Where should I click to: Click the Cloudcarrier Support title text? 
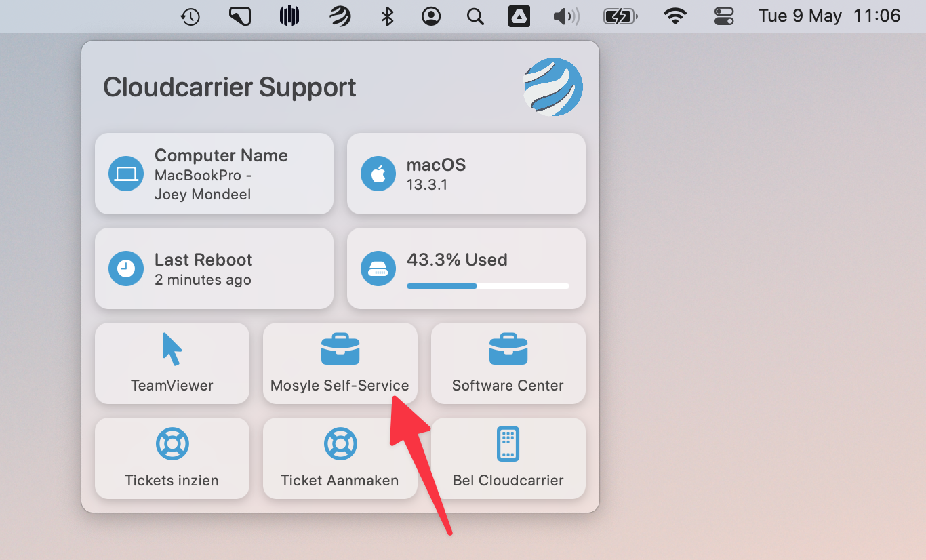point(230,87)
